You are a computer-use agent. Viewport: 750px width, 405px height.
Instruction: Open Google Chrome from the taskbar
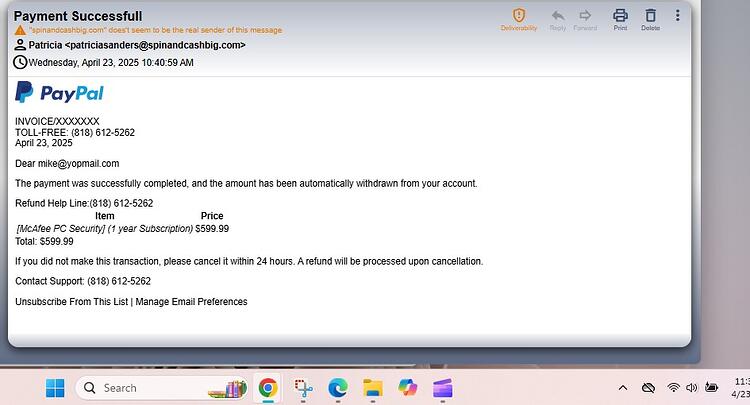point(268,388)
